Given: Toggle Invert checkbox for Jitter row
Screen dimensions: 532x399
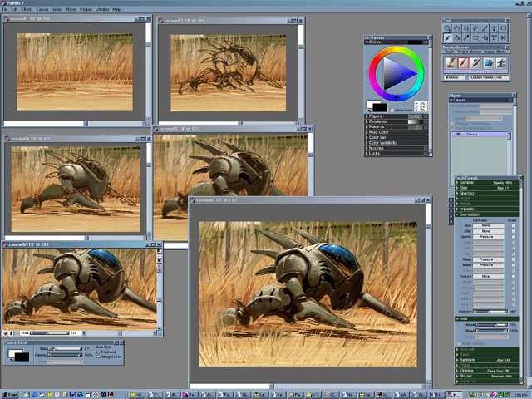Looking at the screenshot, I should [x=513, y=231].
